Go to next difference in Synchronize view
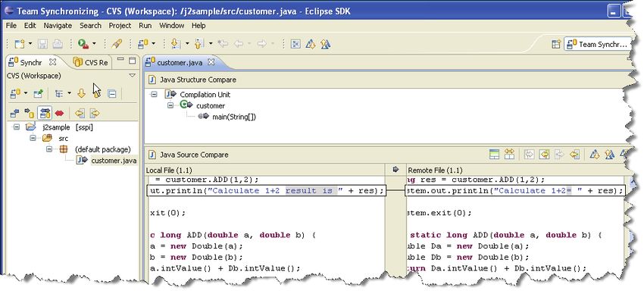Image resolution: width=644 pixels, height=291 pixels. tap(81, 94)
